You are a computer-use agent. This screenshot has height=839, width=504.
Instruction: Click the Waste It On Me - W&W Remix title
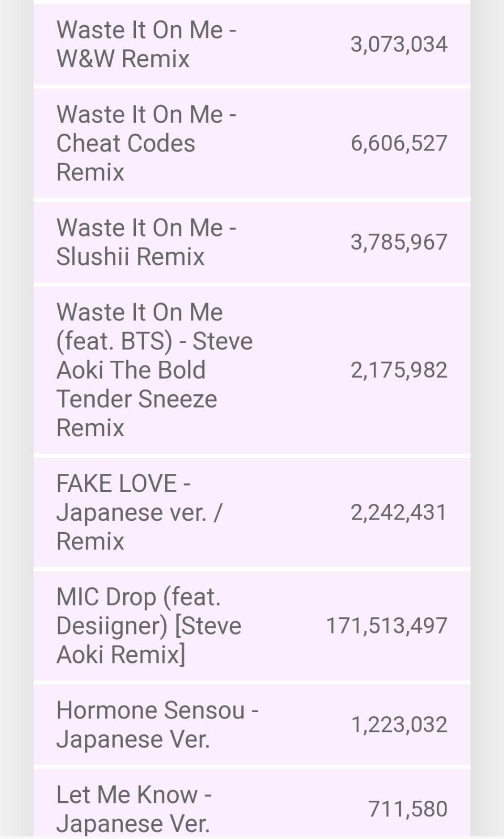[146, 44]
